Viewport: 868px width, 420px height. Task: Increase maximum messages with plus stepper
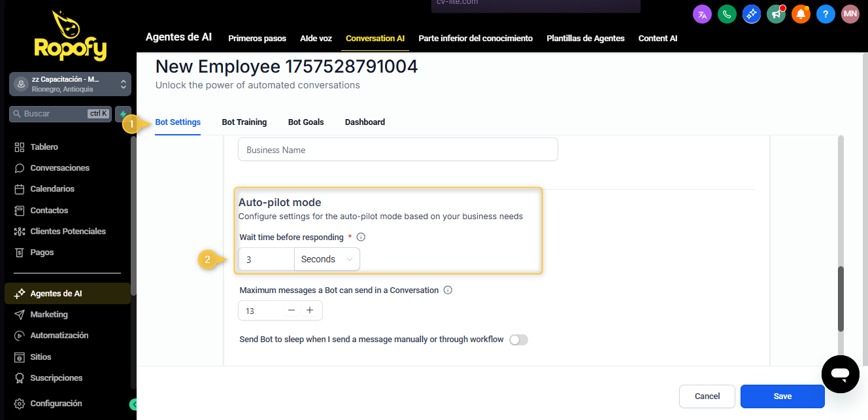click(310, 311)
